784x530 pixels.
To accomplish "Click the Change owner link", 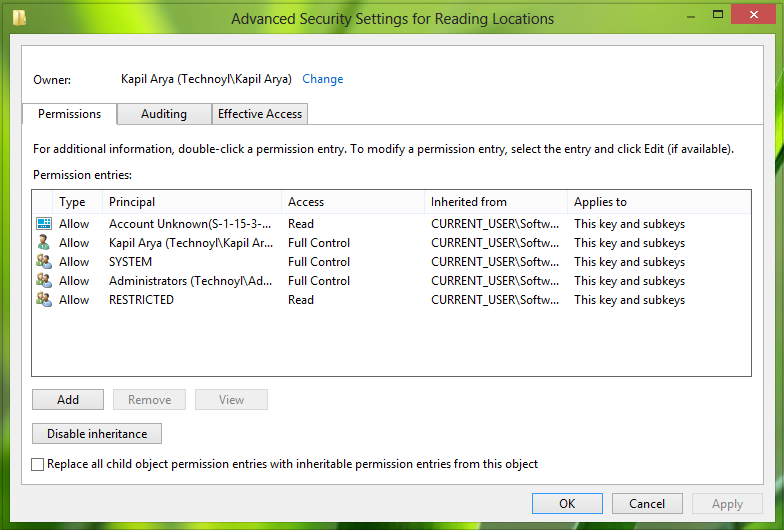I will pyautogui.click(x=322, y=79).
